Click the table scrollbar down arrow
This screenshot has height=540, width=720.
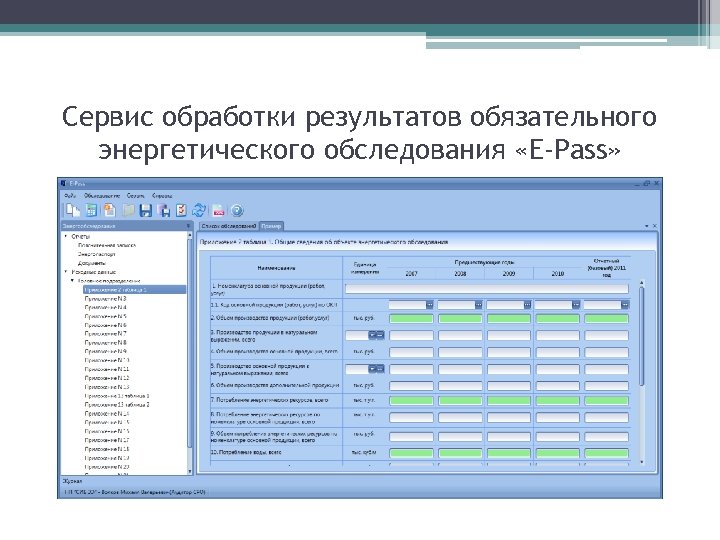pyautogui.click(x=641, y=462)
